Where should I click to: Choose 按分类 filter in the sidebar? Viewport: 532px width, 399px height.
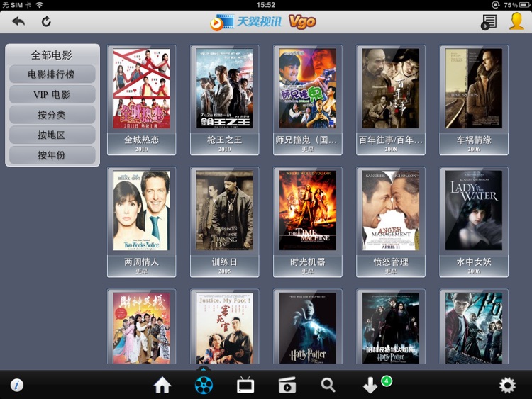click(x=52, y=115)
